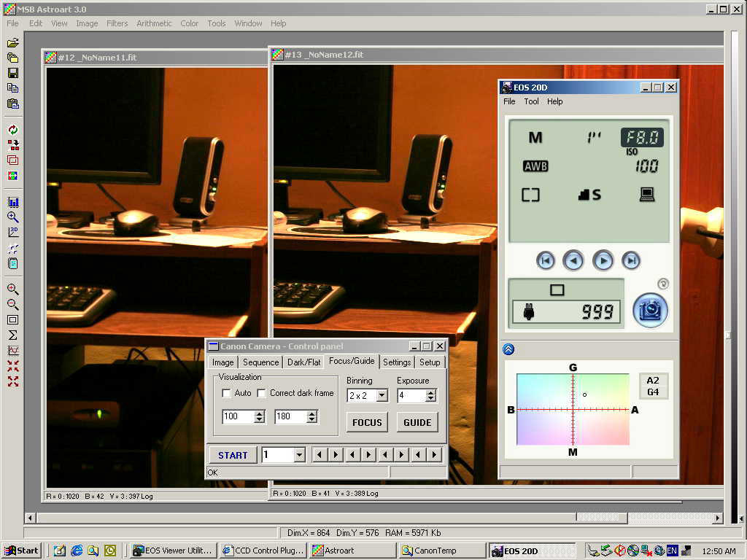Screen dimensions: 747x560
Task: Click the spinner of the 180 field
Action: (x=311, y=416)
